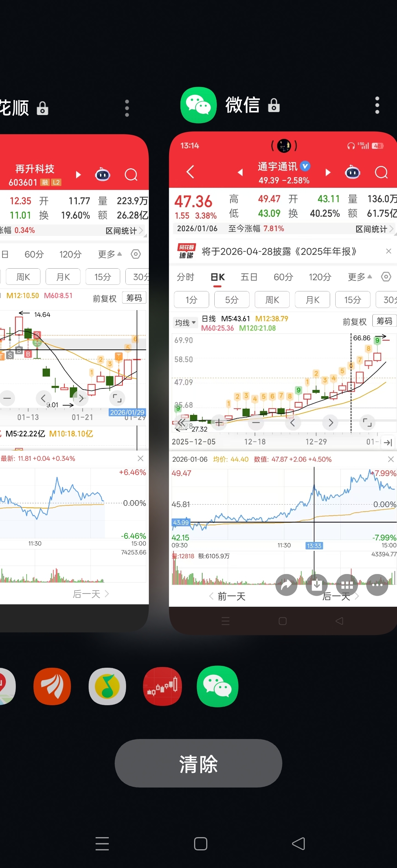397x868 pixels.
Task: Close the 2026-01-06 intraday panel
Action: 391,459
